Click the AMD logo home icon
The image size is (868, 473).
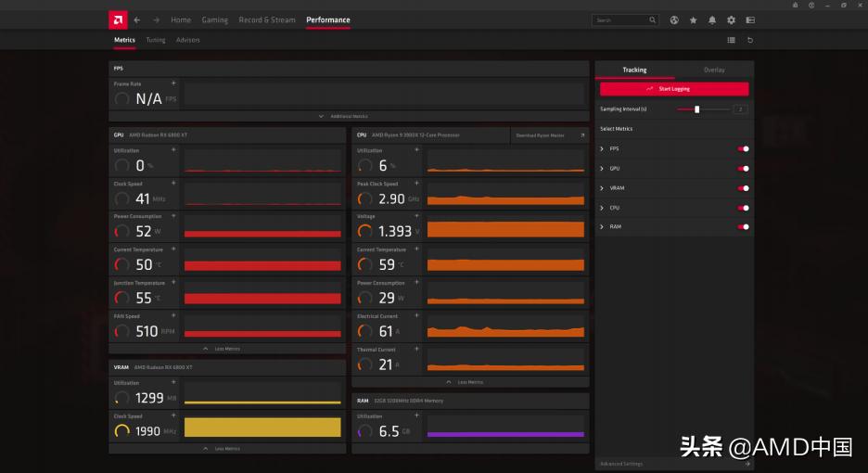coord(118,19)
